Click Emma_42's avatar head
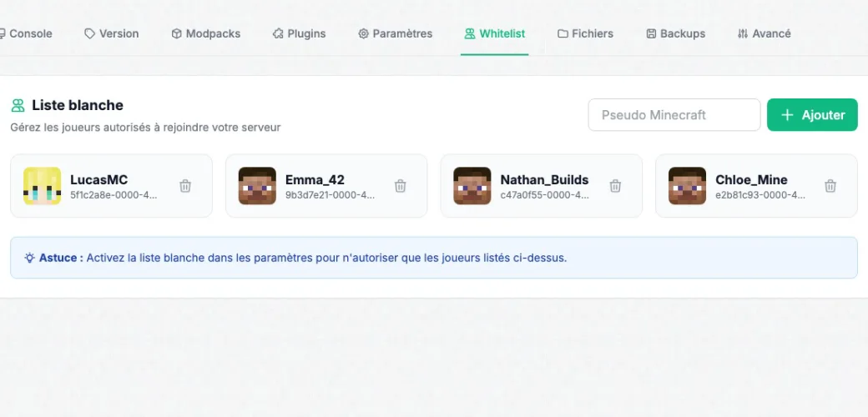Viewport: 868px width, 417px height. (x=257, y=186)
